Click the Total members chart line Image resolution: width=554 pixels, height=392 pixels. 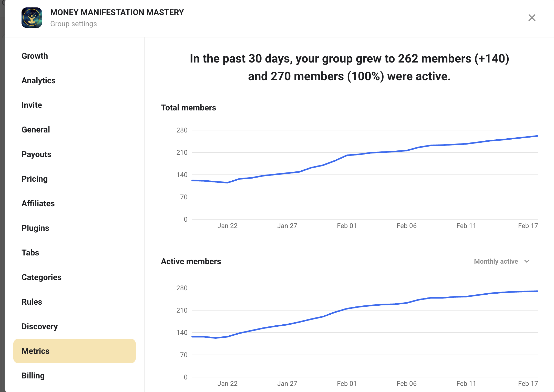click(x=347, y=155)
